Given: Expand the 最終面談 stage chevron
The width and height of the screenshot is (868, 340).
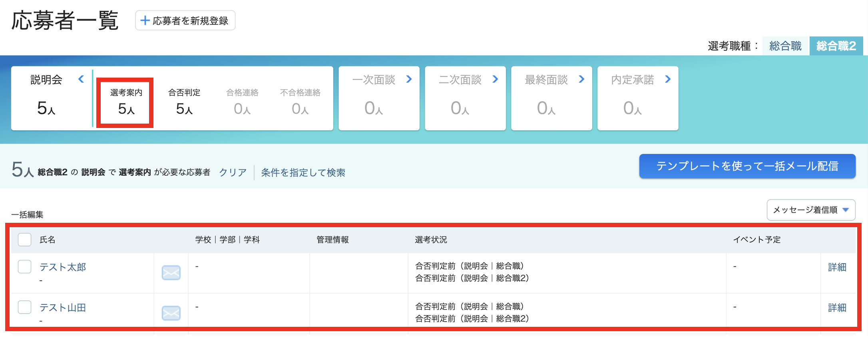Looking at the screenshot, I should click(x=581, y=79).
